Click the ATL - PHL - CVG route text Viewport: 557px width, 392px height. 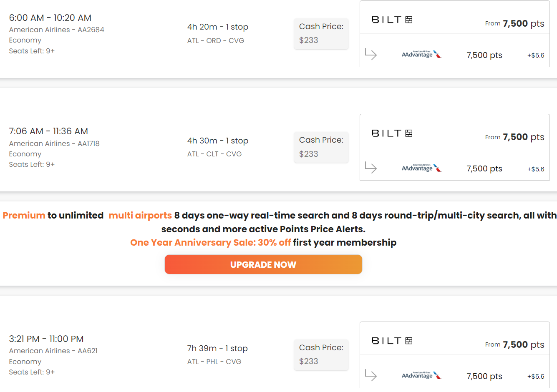click(x=214, y=362)
